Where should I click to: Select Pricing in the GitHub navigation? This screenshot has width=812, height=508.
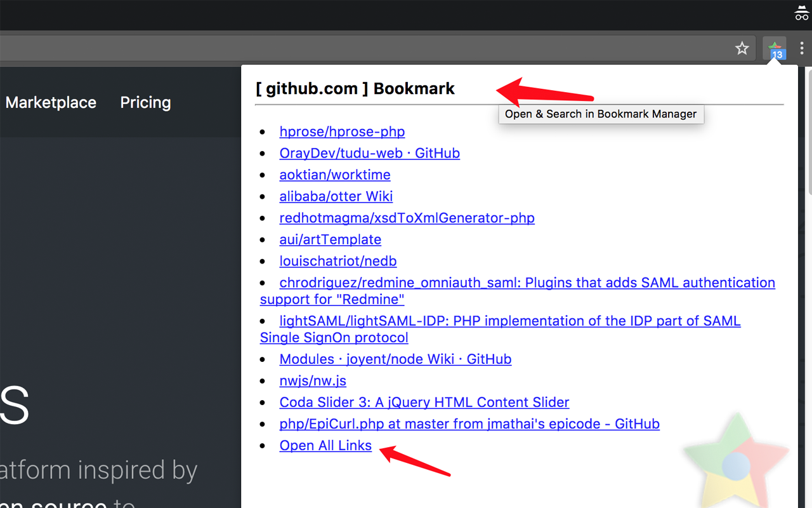tap(145, 102)
